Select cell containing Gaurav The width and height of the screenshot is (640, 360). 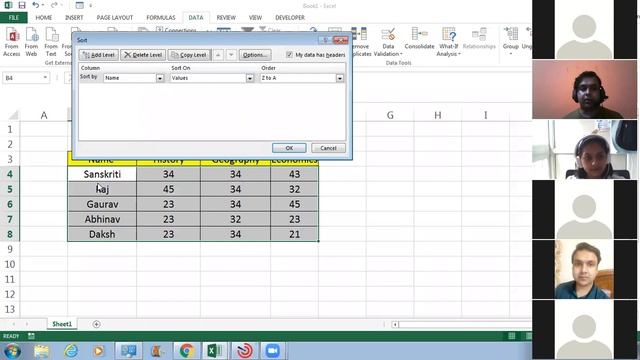click(x=102, y=204)
